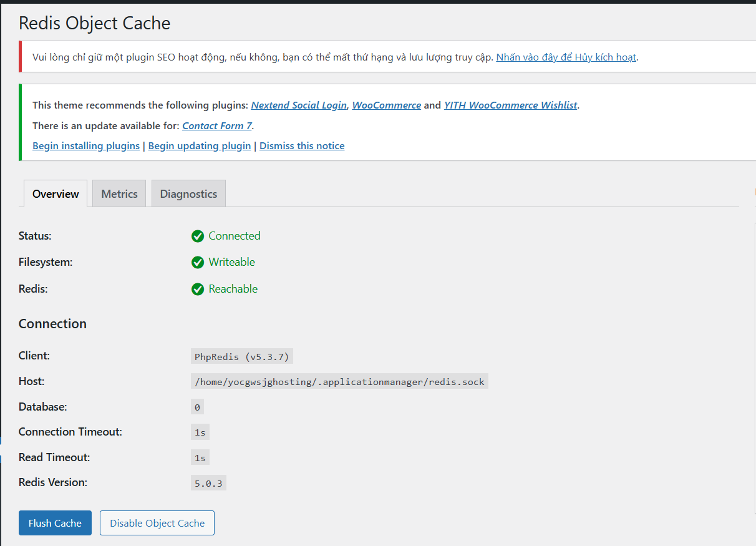Click the 'Connection Timeout:' label
Viewport: 756px width, 546px height.
coord(70,432)
